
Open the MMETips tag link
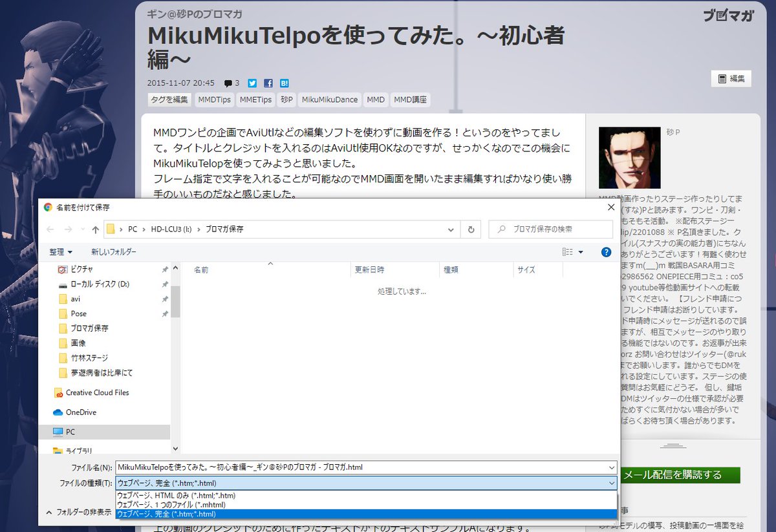click(x=255, y=100)
